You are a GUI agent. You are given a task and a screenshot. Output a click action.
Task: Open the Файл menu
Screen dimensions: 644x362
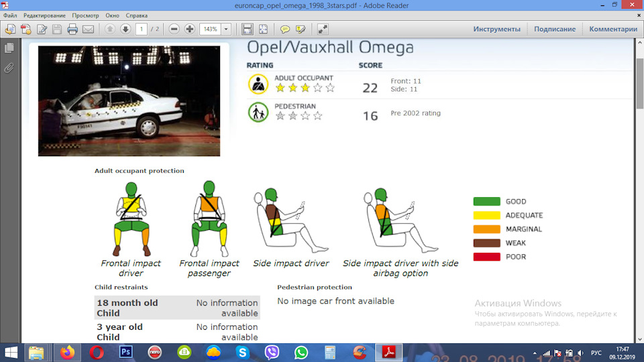coord(10,15)
